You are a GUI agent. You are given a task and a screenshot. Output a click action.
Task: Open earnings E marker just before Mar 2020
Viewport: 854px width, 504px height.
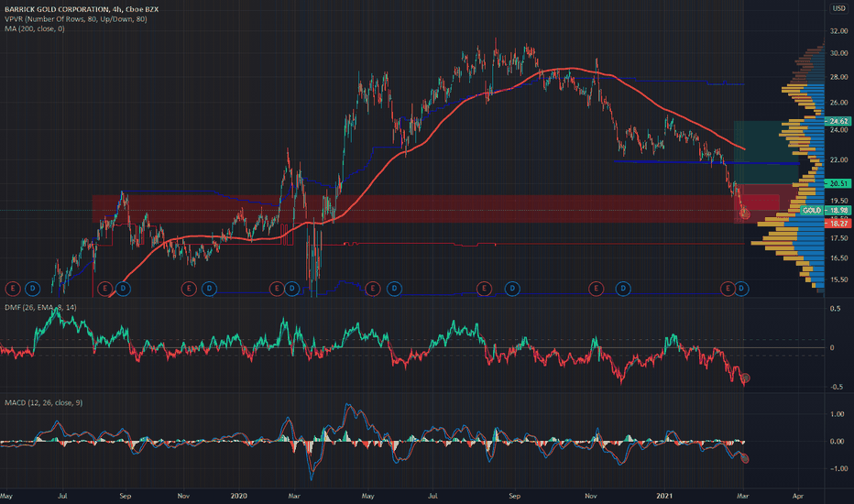(x=277, y=289)
